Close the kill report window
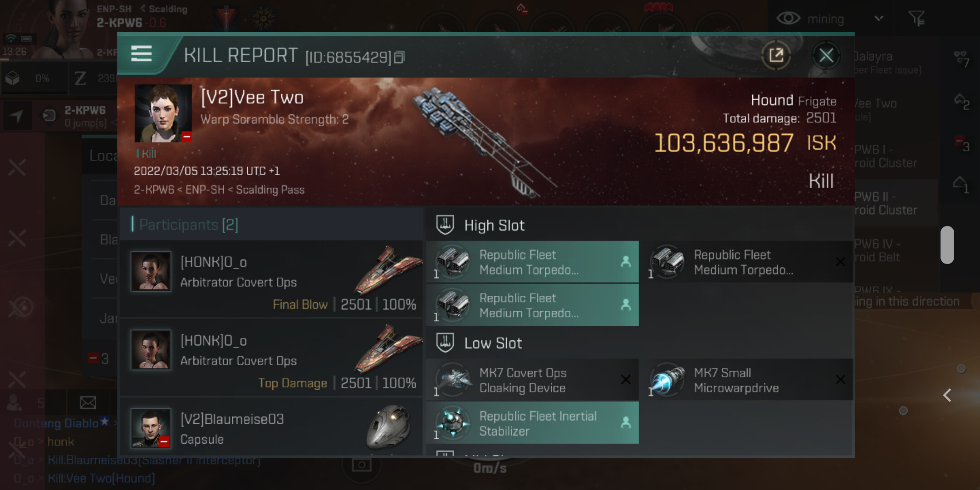 (x=826, y=55)
